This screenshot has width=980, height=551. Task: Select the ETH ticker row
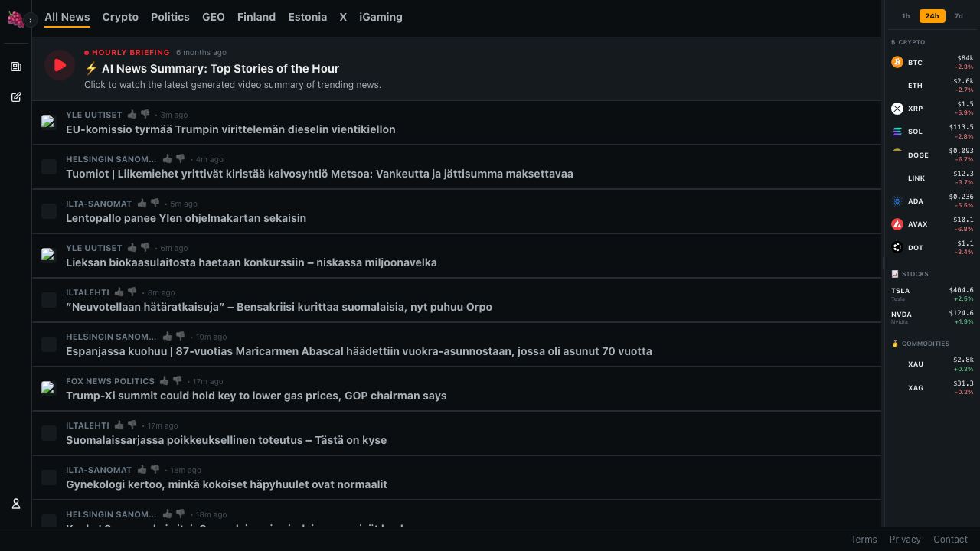(933, 85)
